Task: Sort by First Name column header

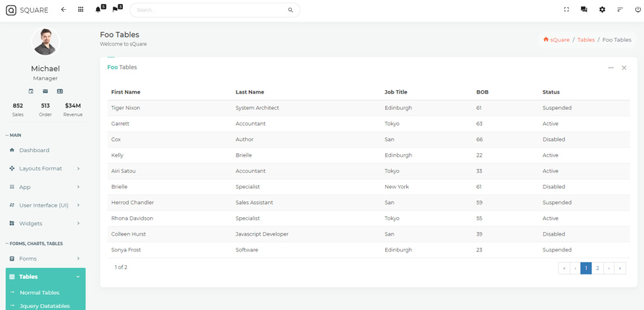Action: pos(126,92)
